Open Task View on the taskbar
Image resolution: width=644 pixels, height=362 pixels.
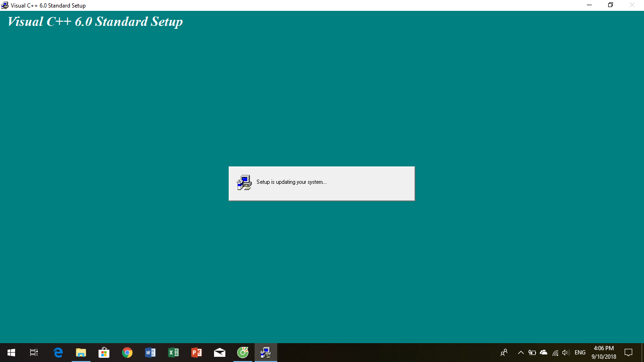coord(34,353)
